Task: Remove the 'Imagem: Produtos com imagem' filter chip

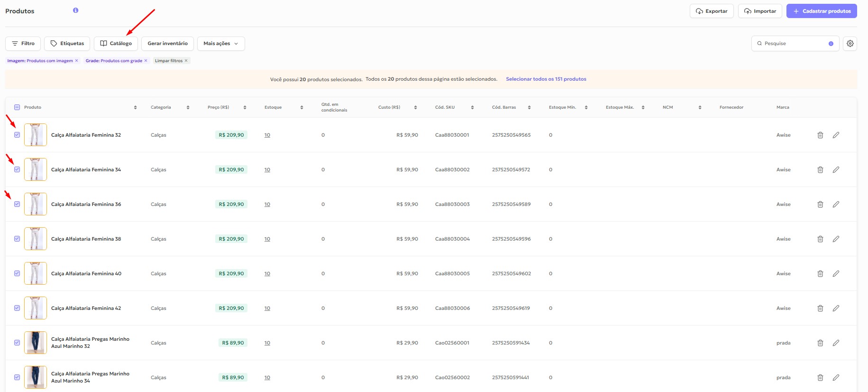Action: tap(76, 61)
